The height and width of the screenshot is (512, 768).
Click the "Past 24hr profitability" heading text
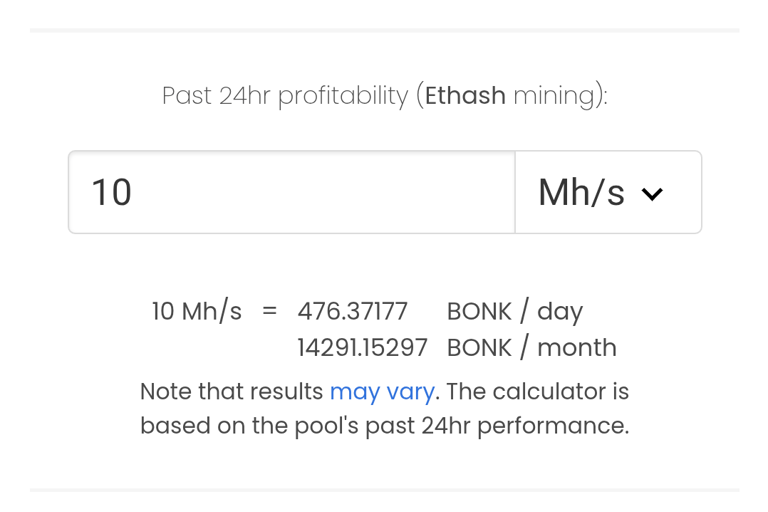tap(285, 96)
